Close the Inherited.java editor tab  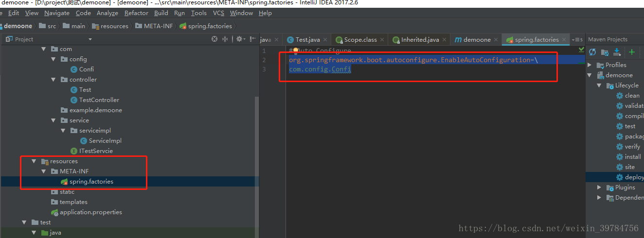(445, 40)
